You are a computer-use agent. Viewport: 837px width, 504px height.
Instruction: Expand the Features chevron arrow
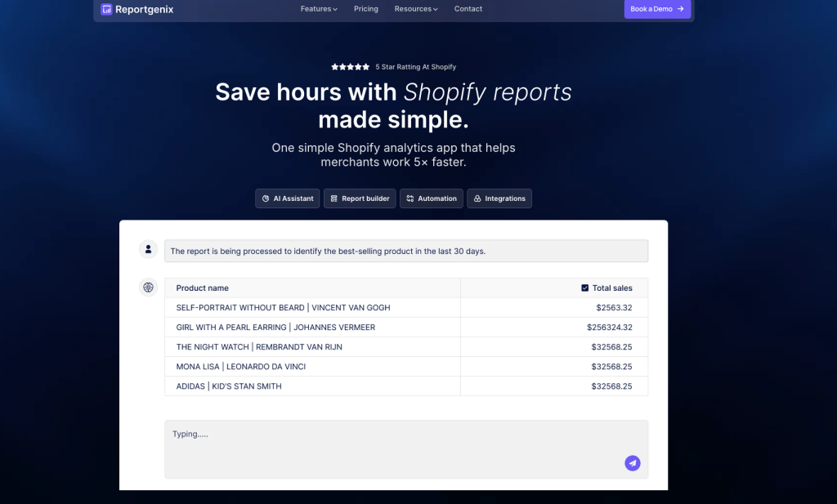click(x=333, y=9)
